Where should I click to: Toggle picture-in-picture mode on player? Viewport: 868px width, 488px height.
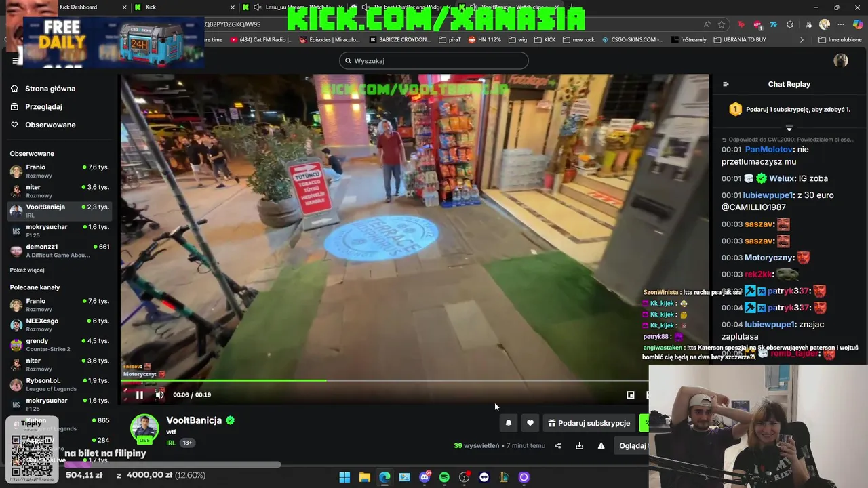[x=631, y=394]
